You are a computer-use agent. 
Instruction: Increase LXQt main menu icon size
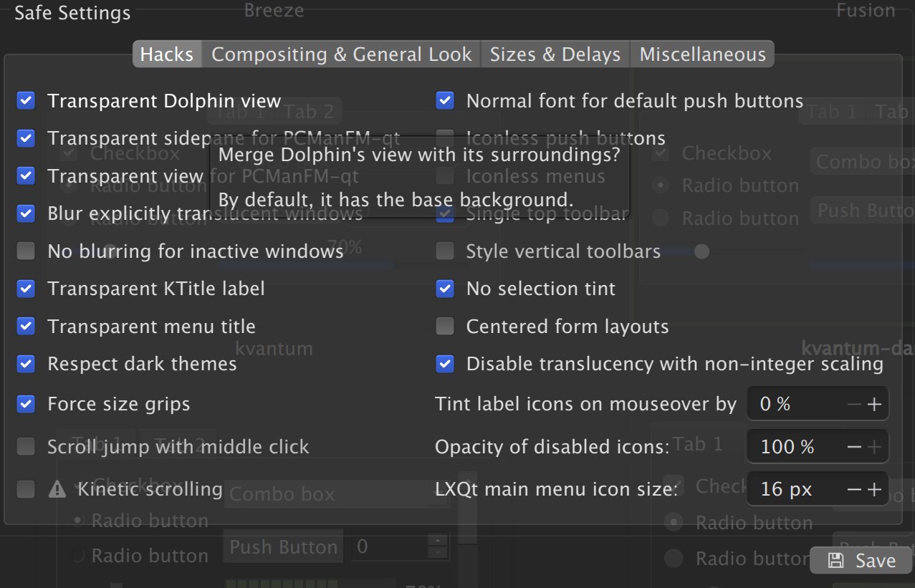(x=874, y=490)
